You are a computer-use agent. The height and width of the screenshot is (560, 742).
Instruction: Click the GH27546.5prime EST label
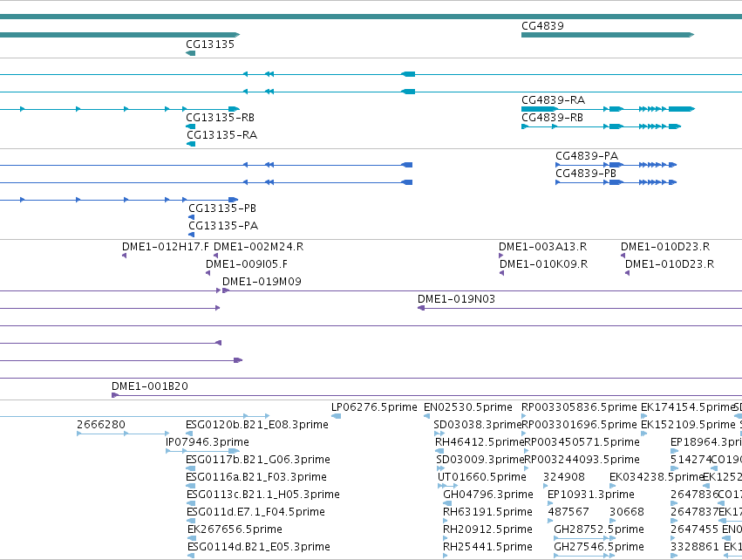tap(599, 547)
